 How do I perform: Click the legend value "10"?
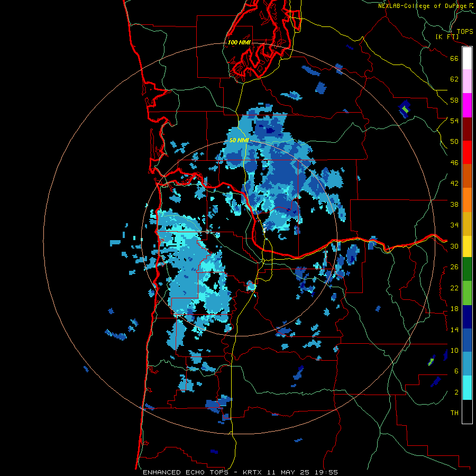[454, 350]
